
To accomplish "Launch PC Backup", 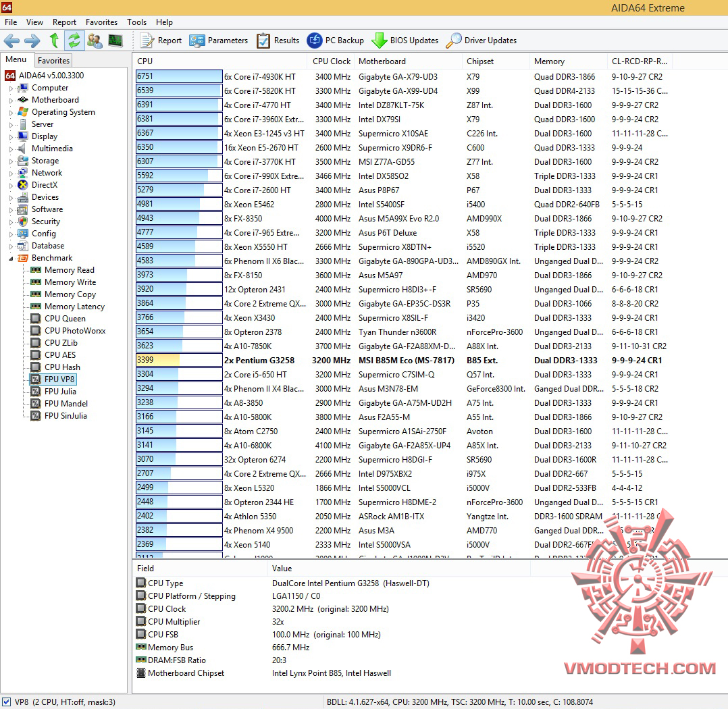I will point(335,41).
